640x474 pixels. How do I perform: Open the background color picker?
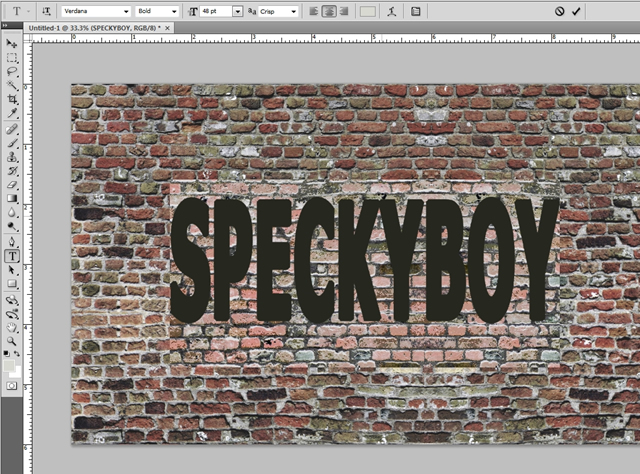(17, 372)
